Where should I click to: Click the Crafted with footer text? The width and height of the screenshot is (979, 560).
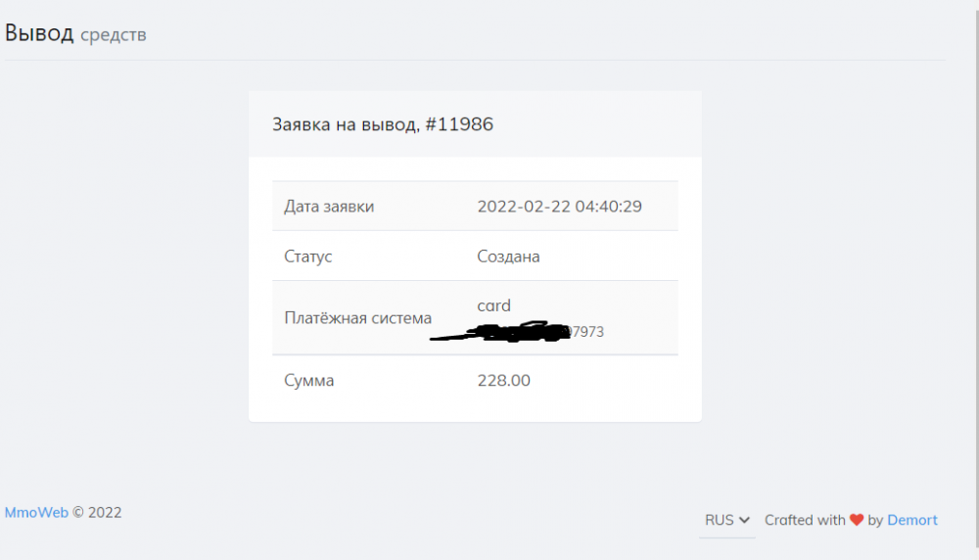(805, 520)
